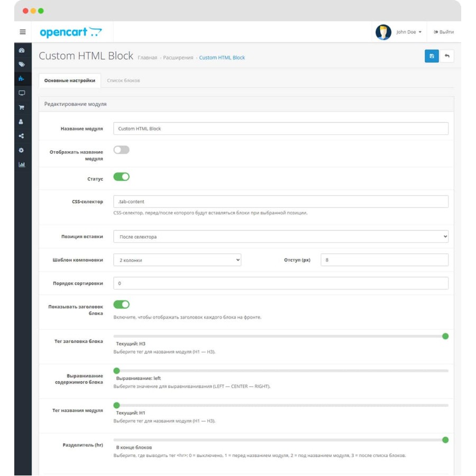Click the macOS green maximize button

(x=41, y=11)
